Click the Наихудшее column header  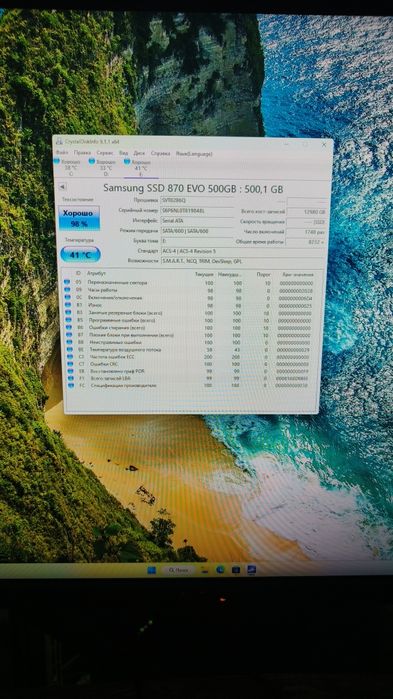(229, 275)
